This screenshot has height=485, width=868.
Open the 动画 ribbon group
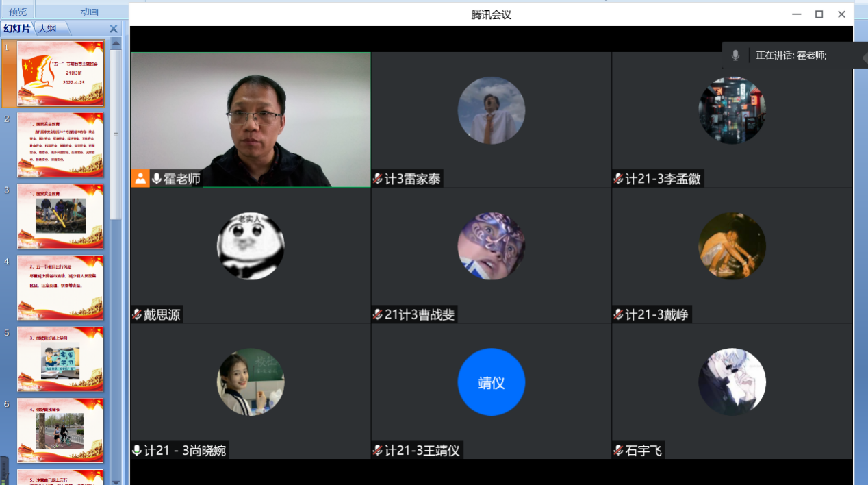[x=89, y=11]
